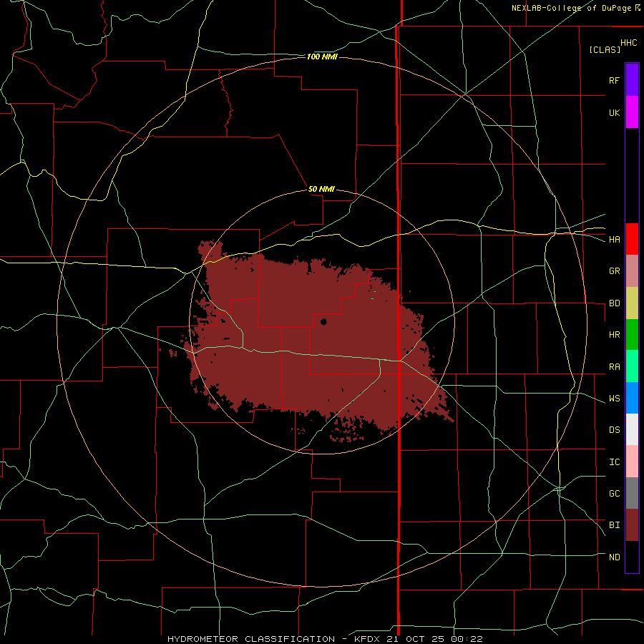Click the BI brown legend color block
644x644 pixels.
[x=632, y=525]
